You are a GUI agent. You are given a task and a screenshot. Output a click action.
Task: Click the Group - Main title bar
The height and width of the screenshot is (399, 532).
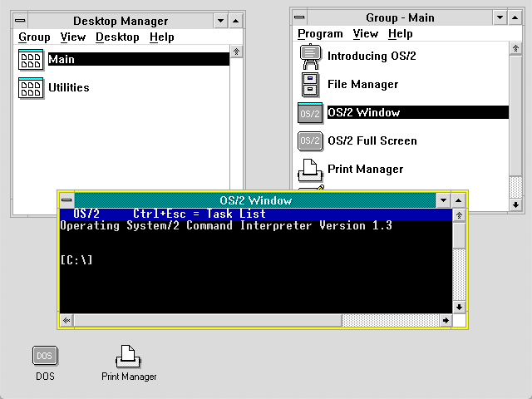[400, 17]
